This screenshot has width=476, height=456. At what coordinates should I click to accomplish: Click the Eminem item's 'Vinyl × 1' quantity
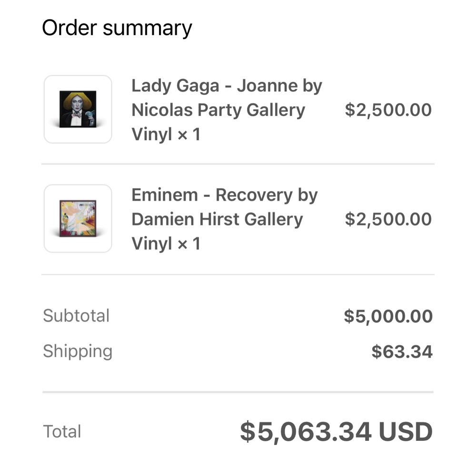pos(166,244)
